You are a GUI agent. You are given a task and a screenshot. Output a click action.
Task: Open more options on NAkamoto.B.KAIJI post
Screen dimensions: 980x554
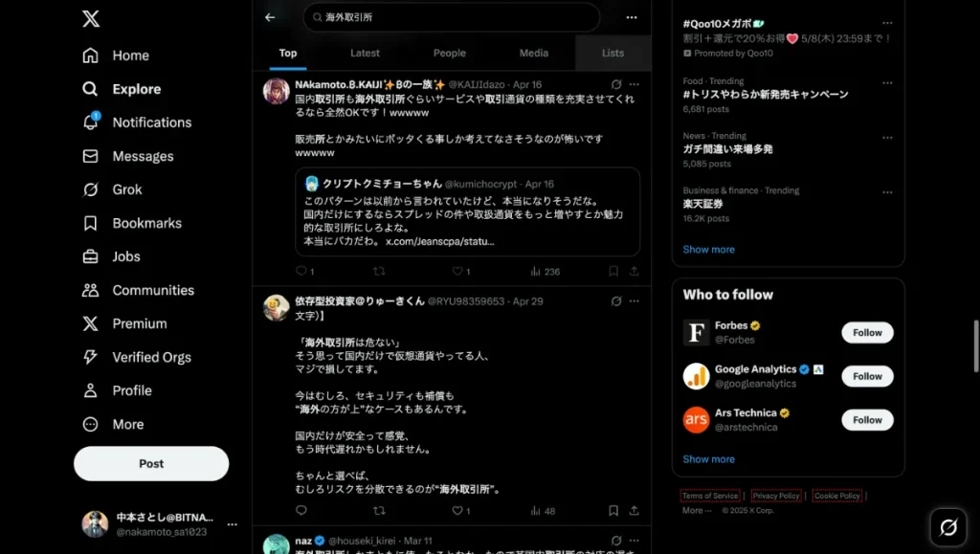(x=635, y=84)
